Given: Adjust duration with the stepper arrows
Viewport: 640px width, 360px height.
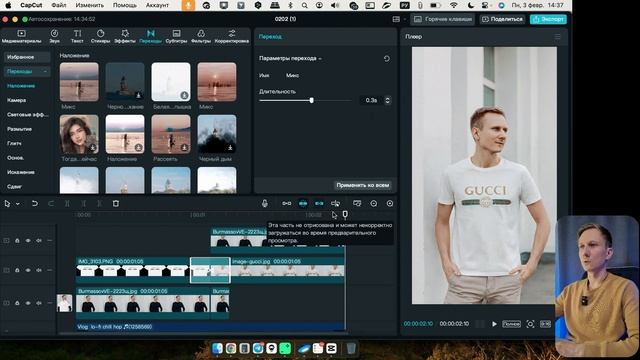Looking at the screenshot, I should [x=387, y=100].
